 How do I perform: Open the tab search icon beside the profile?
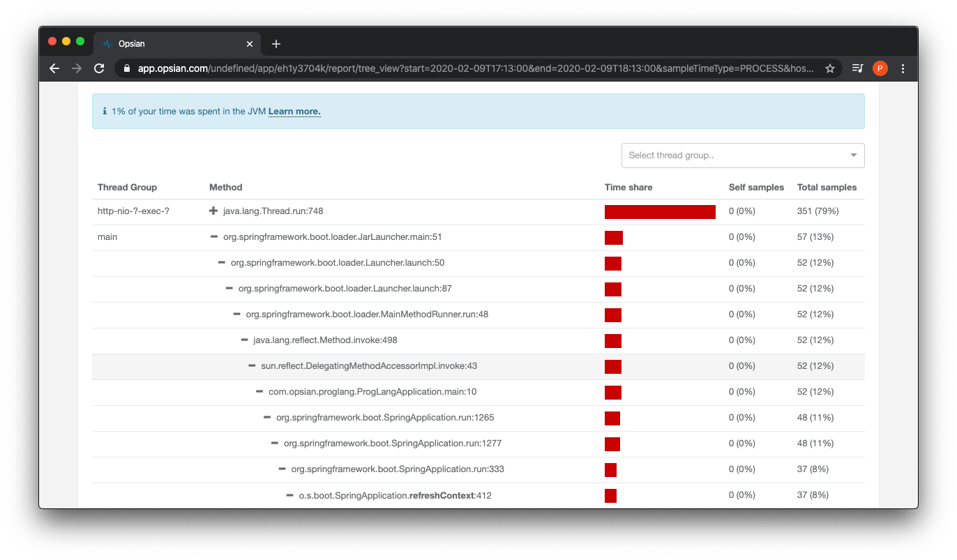coord(857,68)
